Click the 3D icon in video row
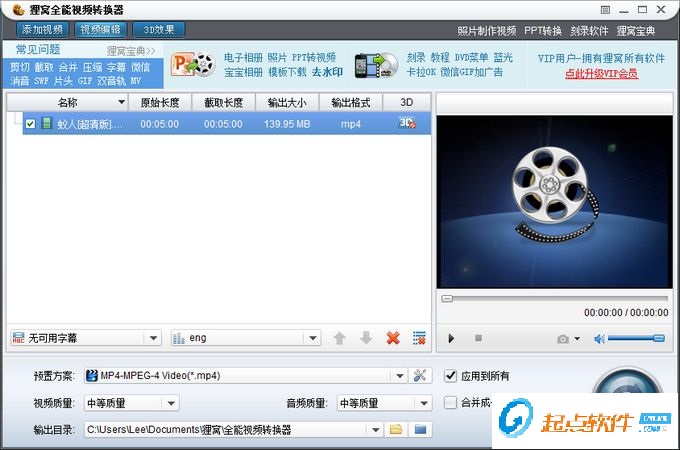 click(x=407, y=123)
